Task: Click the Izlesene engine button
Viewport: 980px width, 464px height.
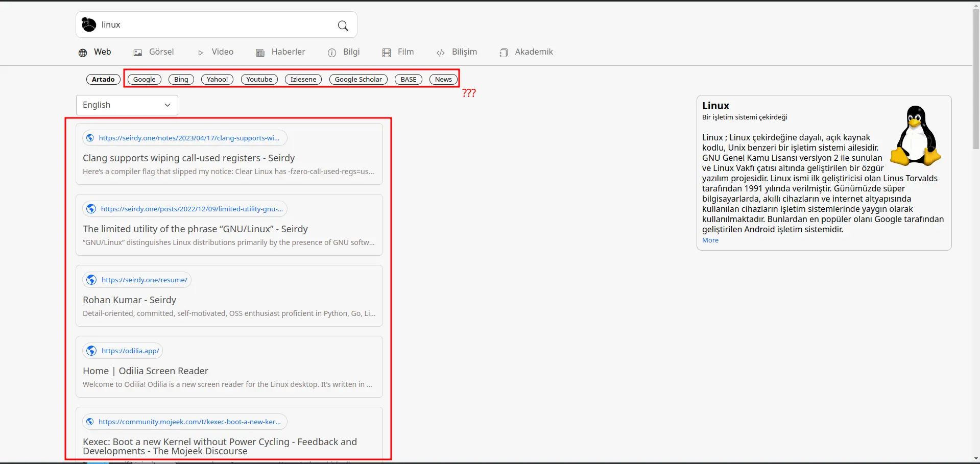Action: [303, 79]
